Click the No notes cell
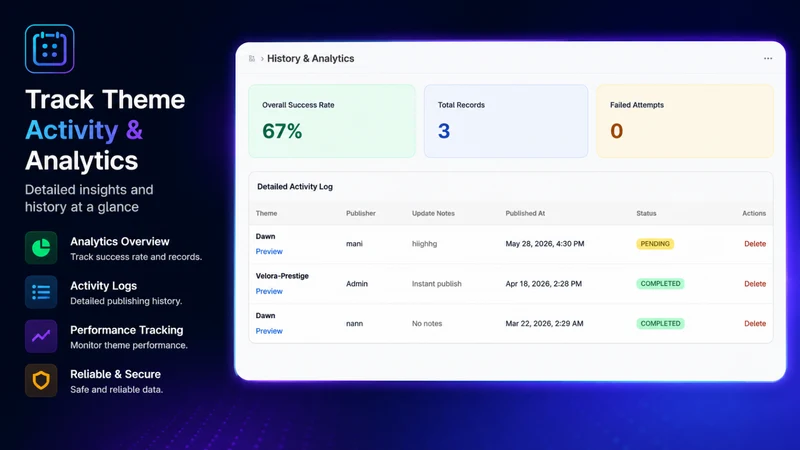Screen dimensions: 800x450 (427, 323)
